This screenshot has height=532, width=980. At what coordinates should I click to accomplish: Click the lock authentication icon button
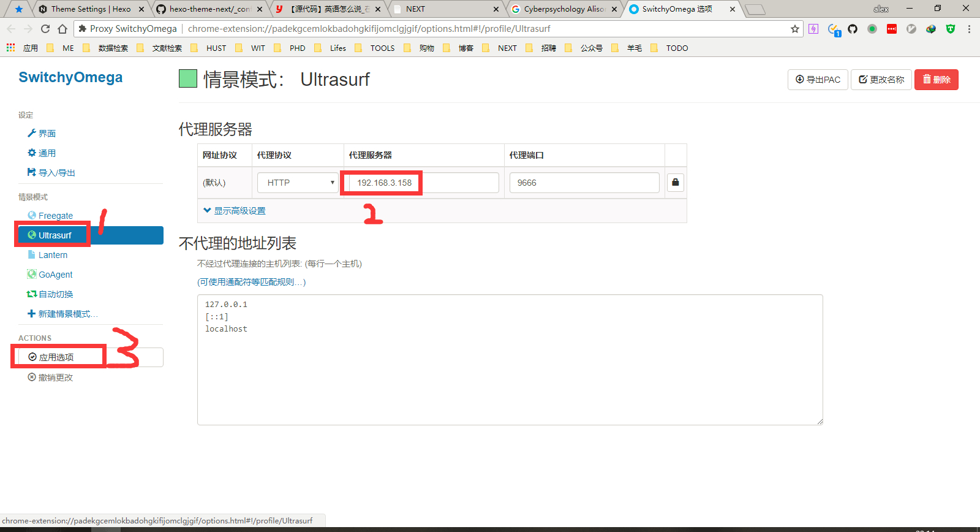(676, 182)
